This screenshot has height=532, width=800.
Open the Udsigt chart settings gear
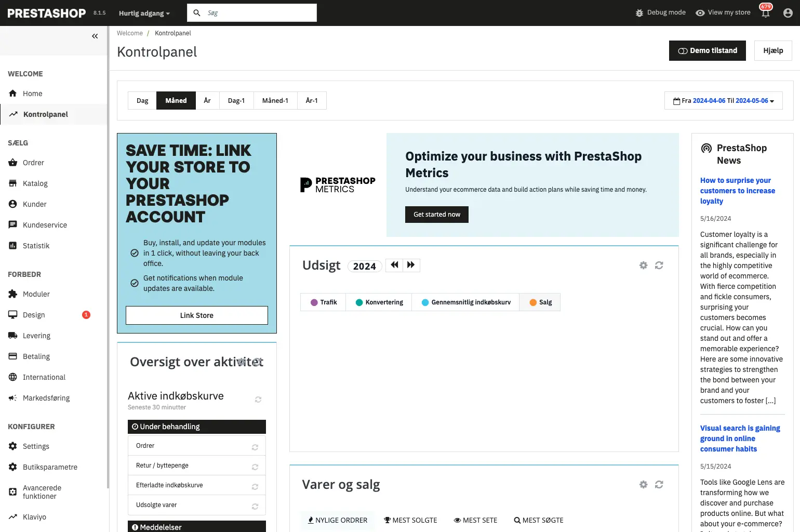coord(643,265)
